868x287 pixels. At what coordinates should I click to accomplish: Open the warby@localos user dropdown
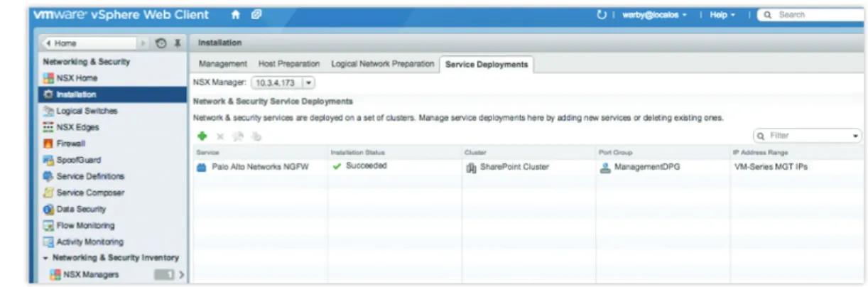pos(654,15)
